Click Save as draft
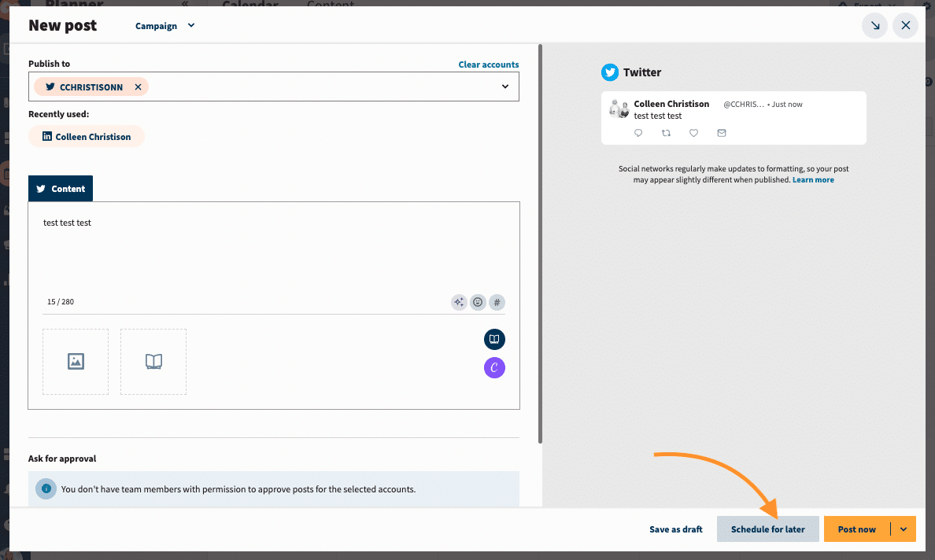Screen dimensions: 935x560 (x=675, y=529)
